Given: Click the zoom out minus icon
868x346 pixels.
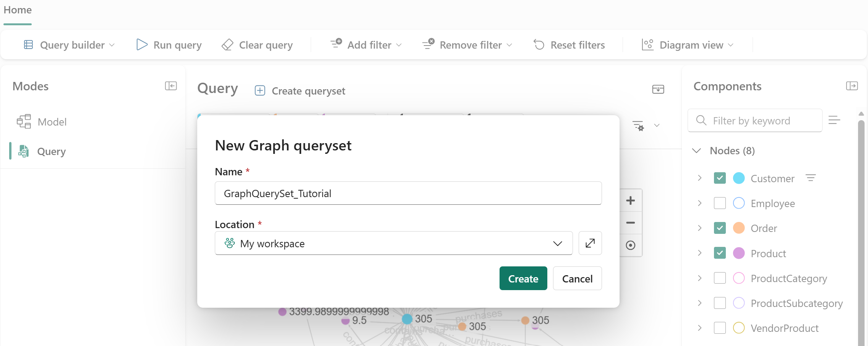Looking at the screenshot, I should click(x=630, y=223).
